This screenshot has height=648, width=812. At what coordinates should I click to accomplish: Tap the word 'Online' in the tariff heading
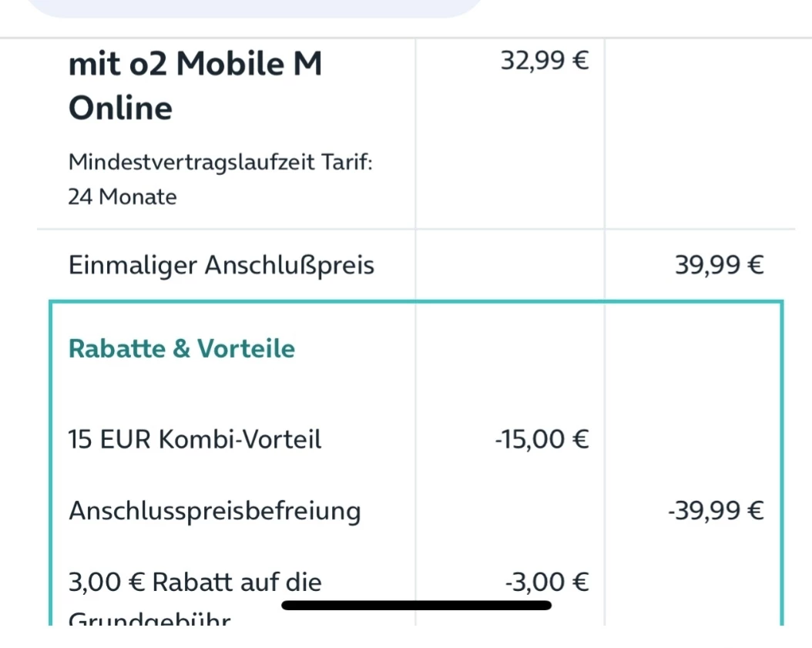(120, 107)
